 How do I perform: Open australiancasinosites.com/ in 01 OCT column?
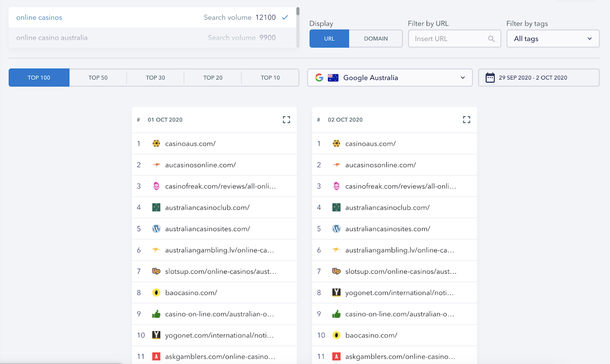[207, 229]
